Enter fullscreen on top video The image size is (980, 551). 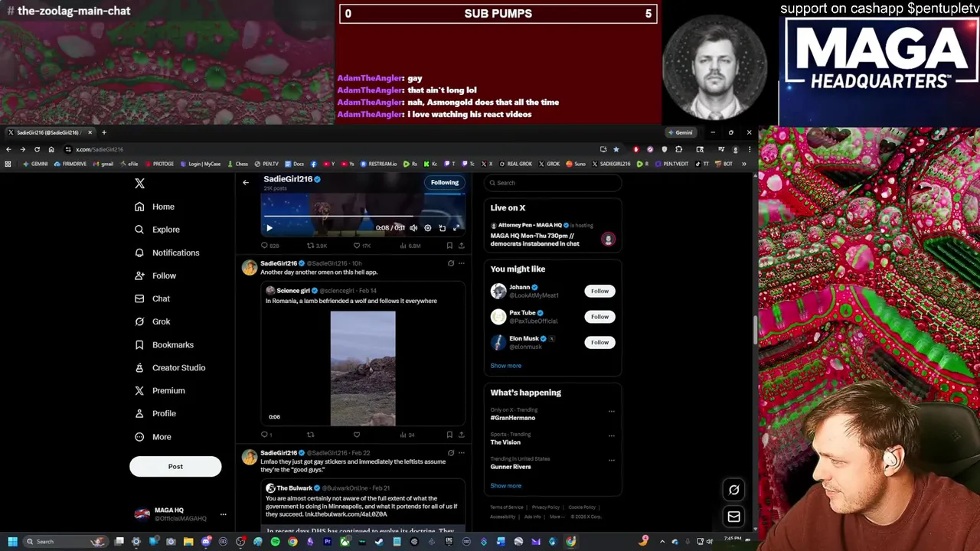(456, 227)
